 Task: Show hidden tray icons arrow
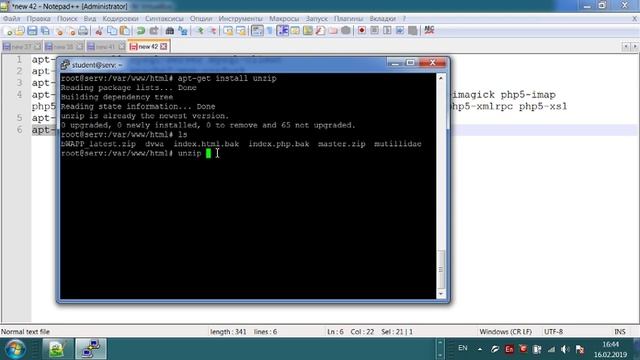coord(480,349)
